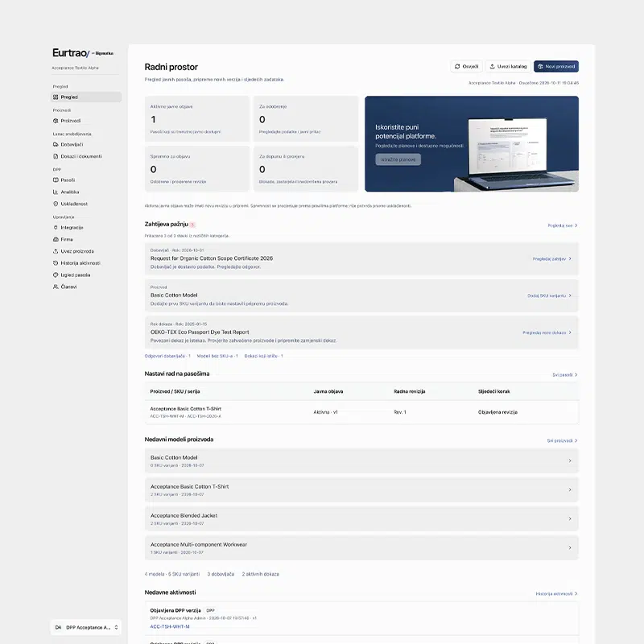Click the DPP tag beside Objavljena DPP verzija
The image size is (644, 644).
210,611
